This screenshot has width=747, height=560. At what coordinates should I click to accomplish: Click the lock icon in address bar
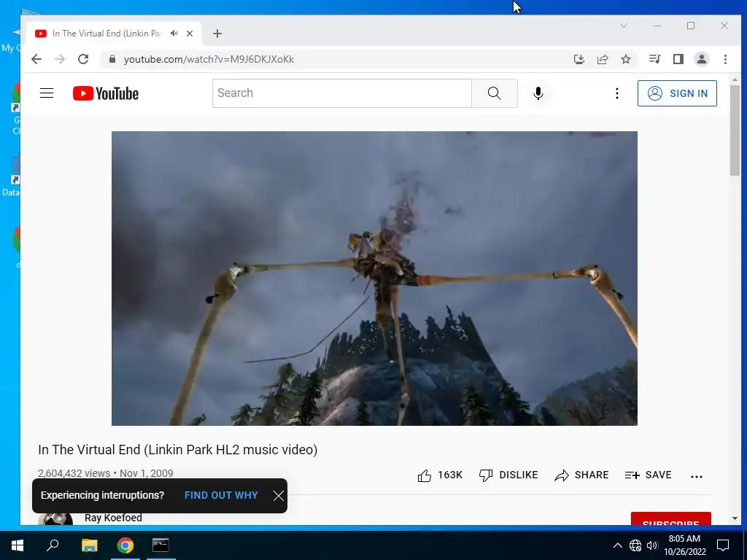[112, 59]
